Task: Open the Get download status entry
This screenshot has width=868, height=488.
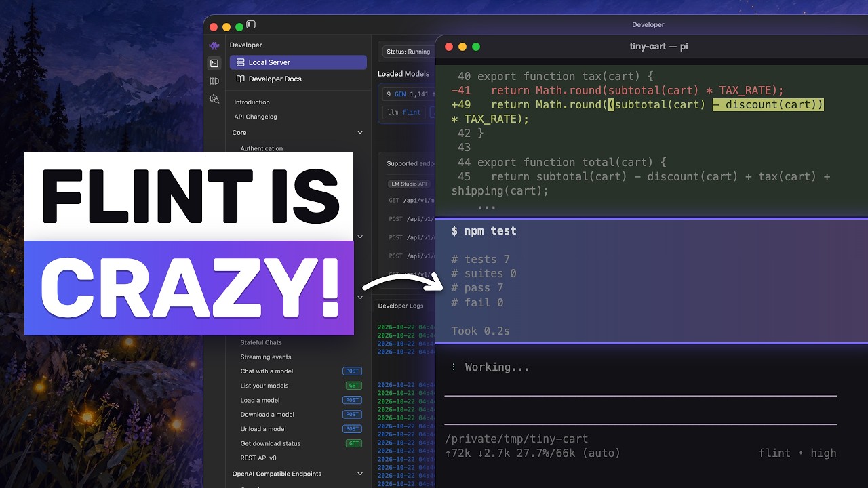Action: pos(271,443)
